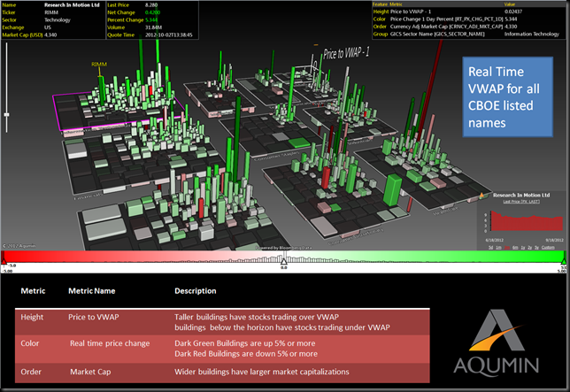Click the Group feature row label

click(x=381, y=34)
